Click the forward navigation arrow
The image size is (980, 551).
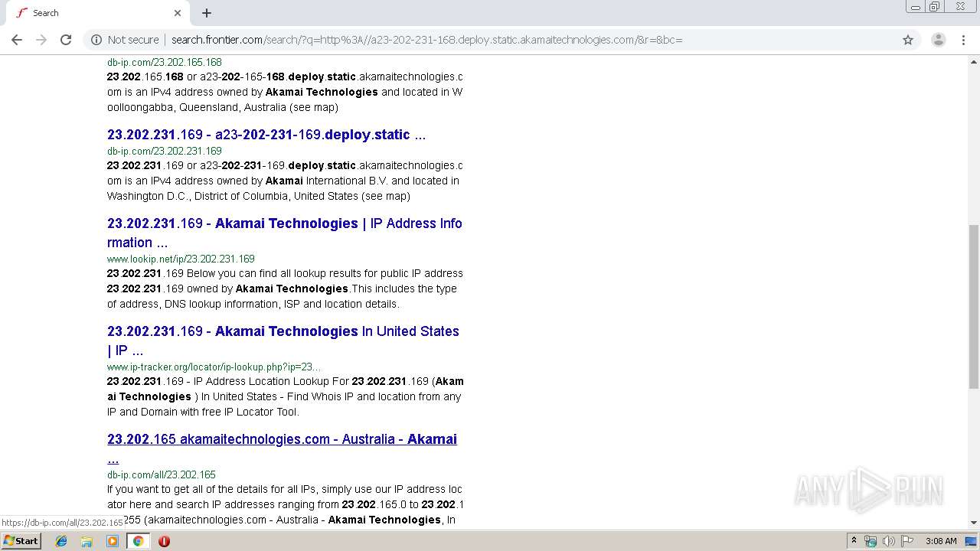41,40
